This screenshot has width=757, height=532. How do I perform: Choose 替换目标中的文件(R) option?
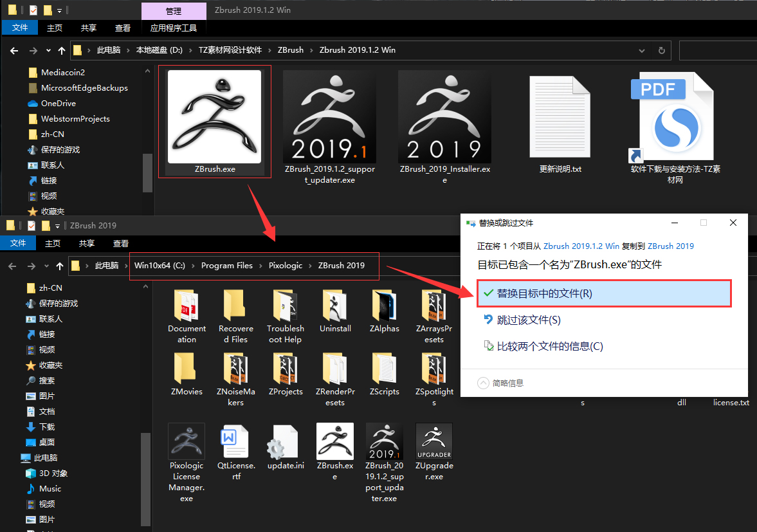pos(604,293)
